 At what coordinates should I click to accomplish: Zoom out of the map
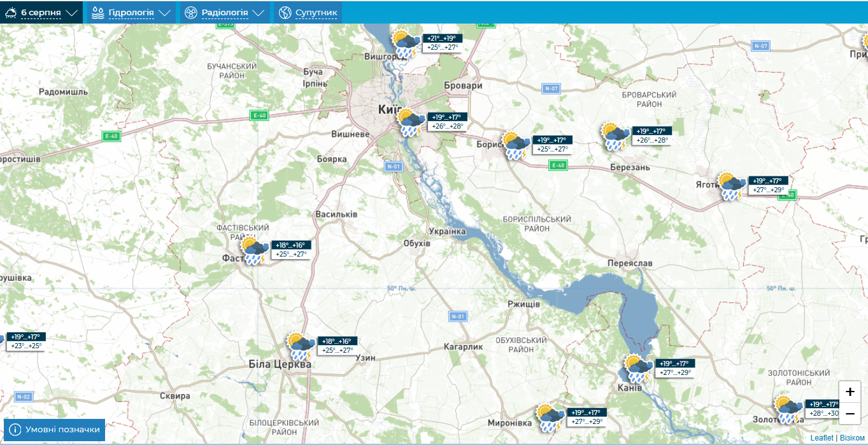tap(850, 414)
